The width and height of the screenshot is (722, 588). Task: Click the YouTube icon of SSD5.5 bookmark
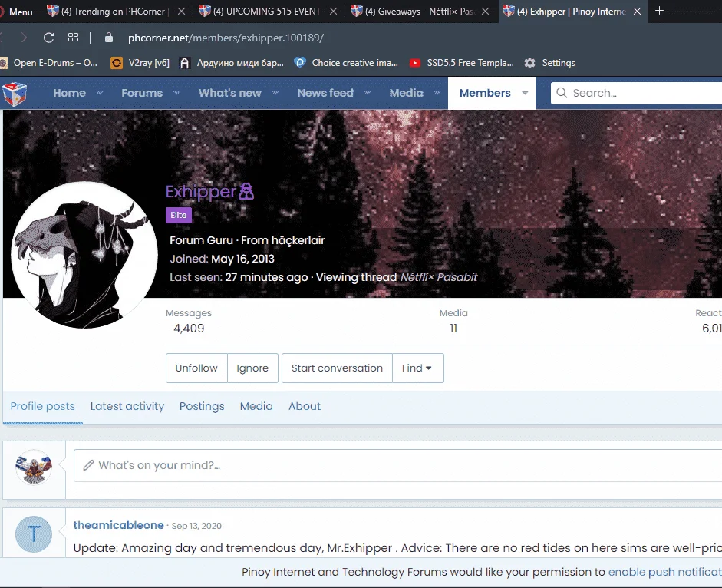tap(415, 63)
